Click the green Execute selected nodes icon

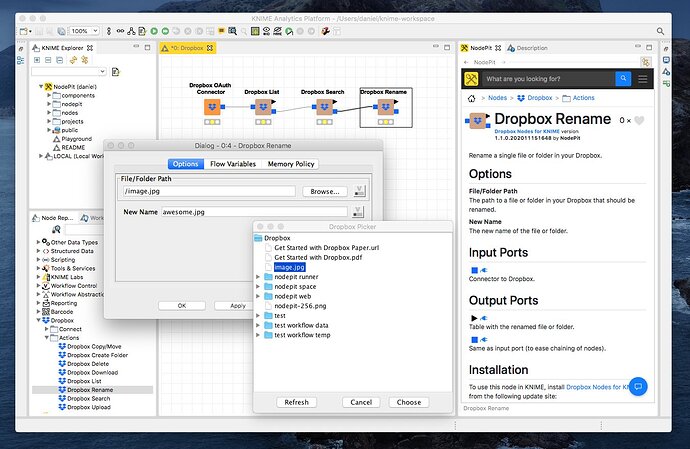point(154,31)
